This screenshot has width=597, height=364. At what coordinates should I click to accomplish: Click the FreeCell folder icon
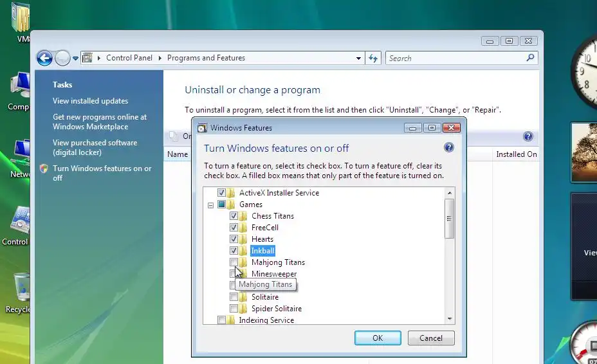pyautogui.click(x=243, y=227)
